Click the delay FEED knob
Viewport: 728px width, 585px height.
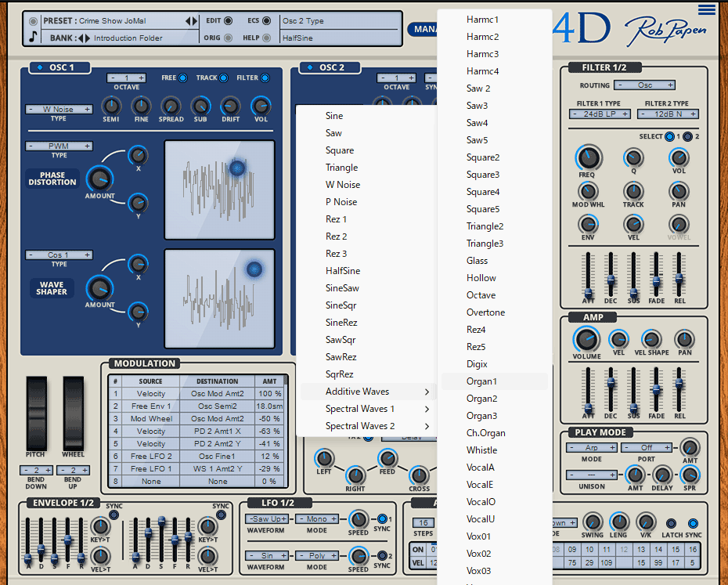coord(387,458)
